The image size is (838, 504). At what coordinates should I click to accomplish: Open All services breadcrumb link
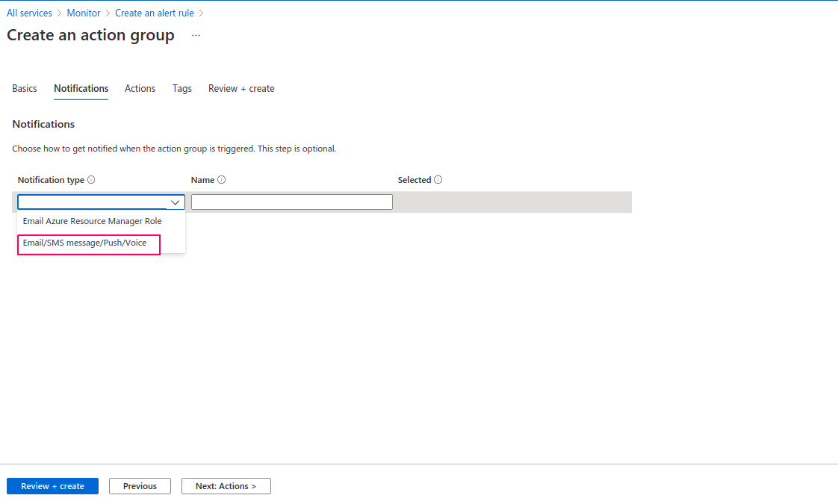click(x=29, y=13)
